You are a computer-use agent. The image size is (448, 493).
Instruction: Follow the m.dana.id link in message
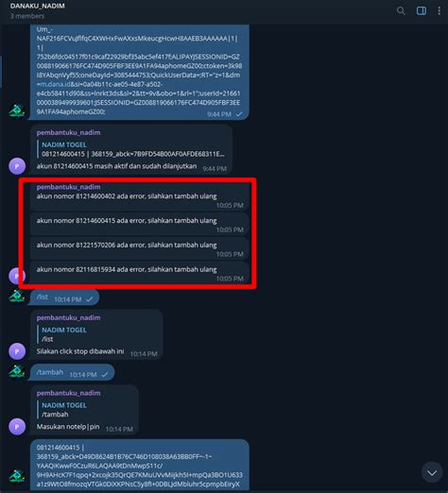tap(55, 84)
